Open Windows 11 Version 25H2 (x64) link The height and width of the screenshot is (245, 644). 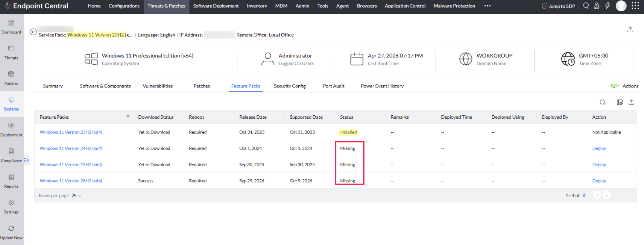click(71, 165)
